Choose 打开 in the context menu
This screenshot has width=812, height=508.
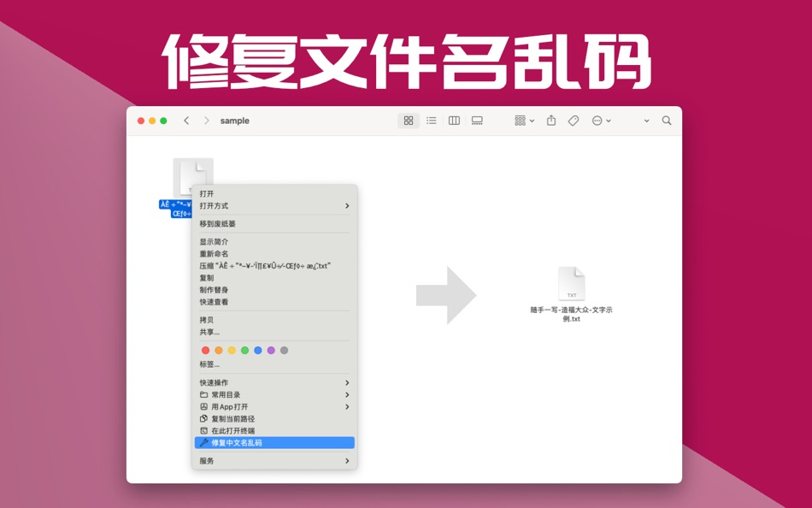click(274, 194)
